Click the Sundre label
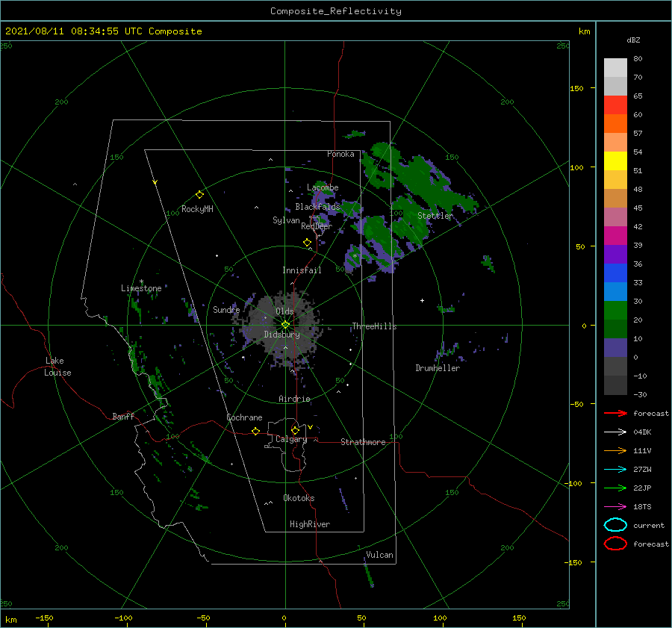 226,309
